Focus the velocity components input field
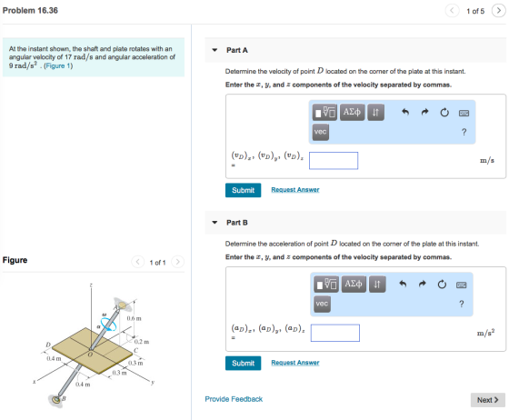The width and height of the screenshot is (509, 420). (334, 161)
